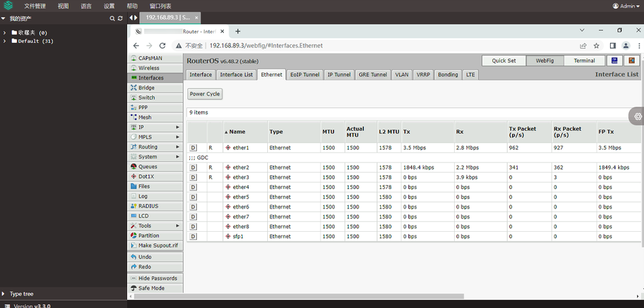This screenshot has height=308, width=644.
Task: Open the PPP section
Action: point(155,107)
